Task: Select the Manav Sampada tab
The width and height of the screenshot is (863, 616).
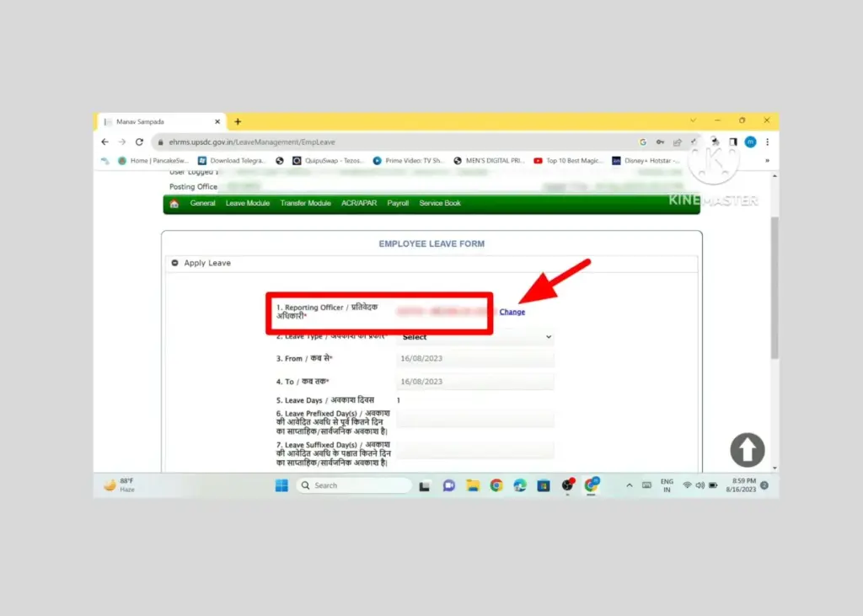Action: click(x=161, y=121)
